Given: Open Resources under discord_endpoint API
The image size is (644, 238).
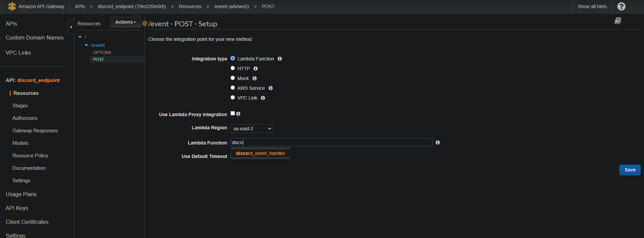Looking at the screenshot, I should 26,93.
